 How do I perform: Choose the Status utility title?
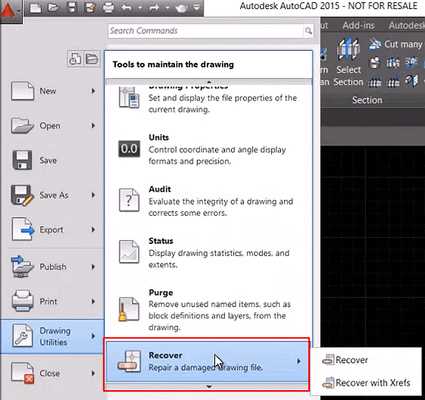point(161,241)
